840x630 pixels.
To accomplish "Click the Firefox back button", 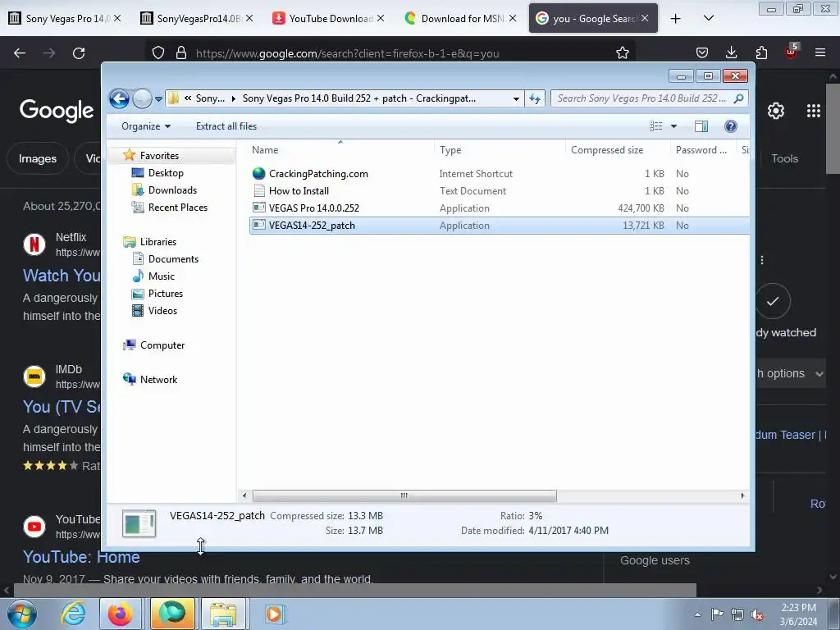I will (x=20, y=53).
